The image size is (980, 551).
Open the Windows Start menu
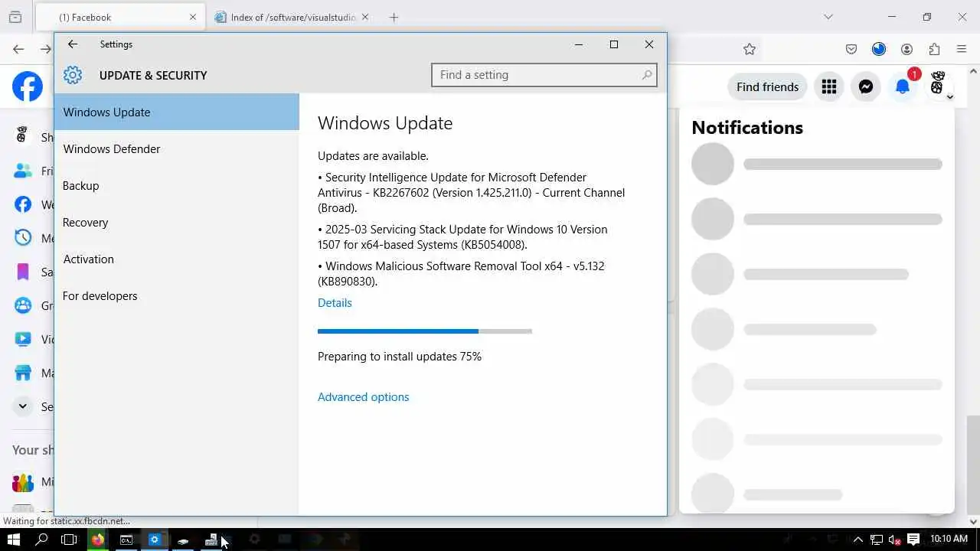click(x=14, y=540)
